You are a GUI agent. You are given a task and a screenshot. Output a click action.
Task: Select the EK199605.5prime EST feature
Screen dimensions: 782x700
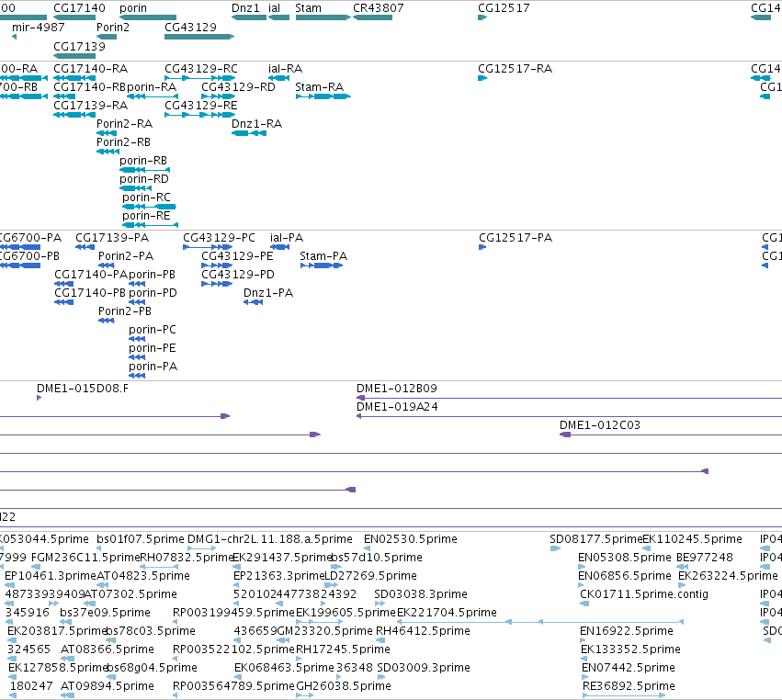[319, 622]
